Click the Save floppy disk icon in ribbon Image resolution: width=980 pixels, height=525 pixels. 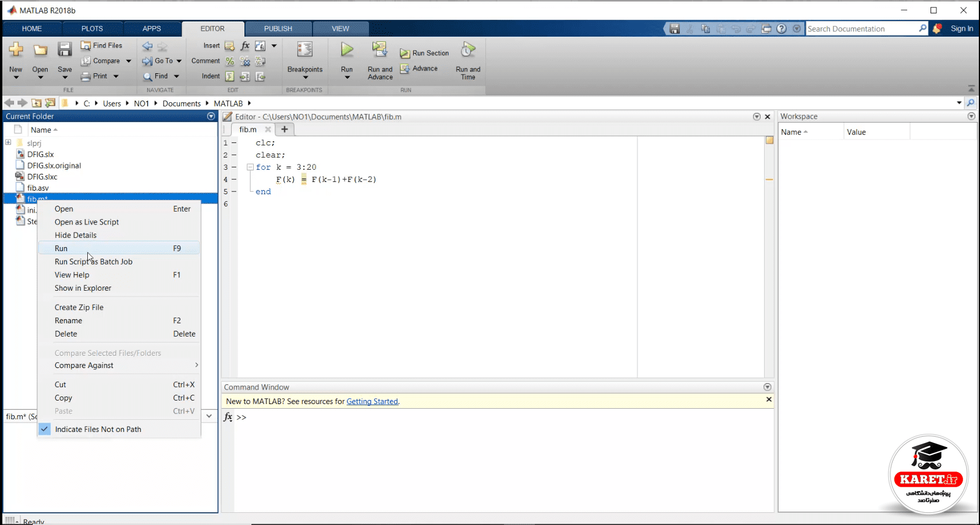(65, 50)
